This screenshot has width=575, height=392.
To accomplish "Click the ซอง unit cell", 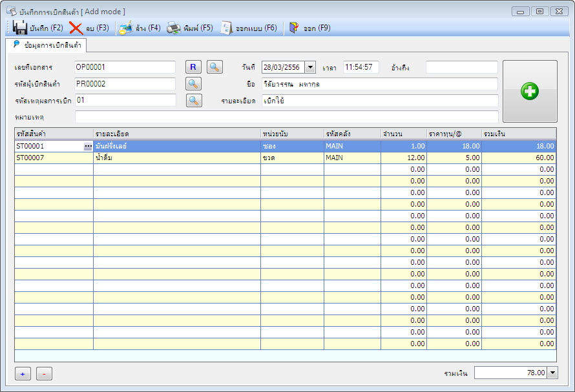I will pyautogui.click(x=292, y=147).
